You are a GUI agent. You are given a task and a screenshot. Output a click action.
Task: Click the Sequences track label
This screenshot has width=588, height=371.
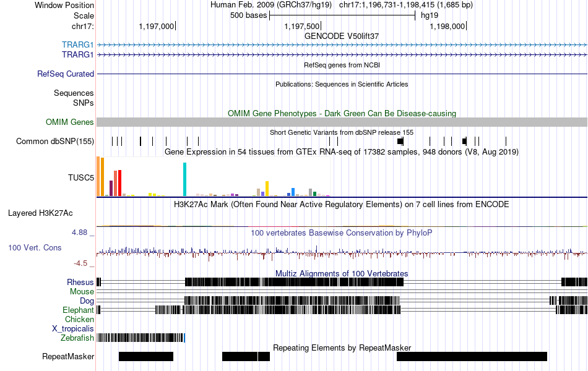(x=74, y=93)
